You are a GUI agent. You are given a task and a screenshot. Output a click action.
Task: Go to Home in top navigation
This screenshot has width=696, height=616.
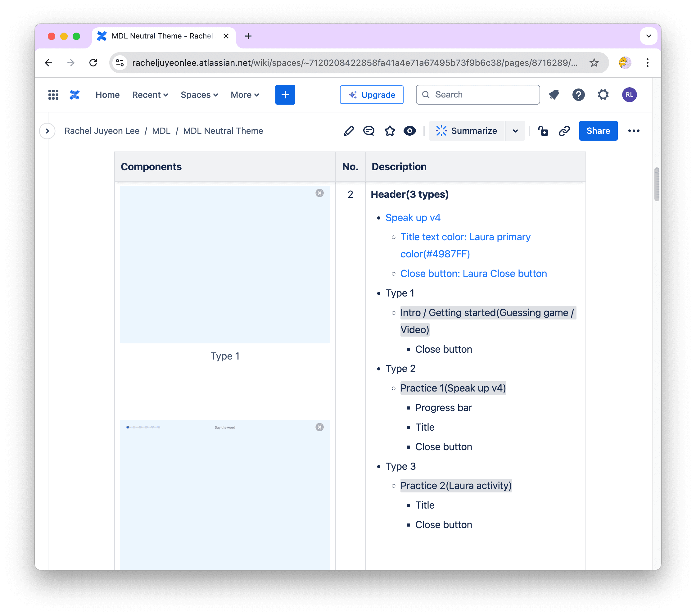coord(108,95)
